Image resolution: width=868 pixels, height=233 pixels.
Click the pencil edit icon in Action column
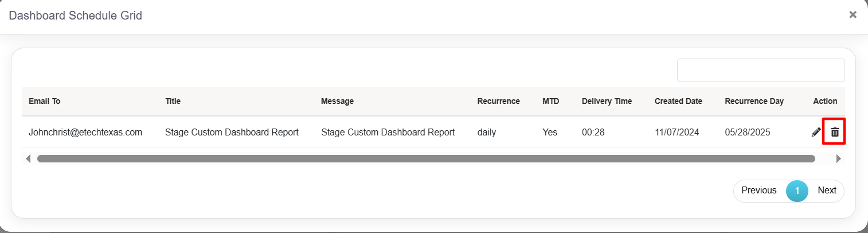(x=816, y=133)
